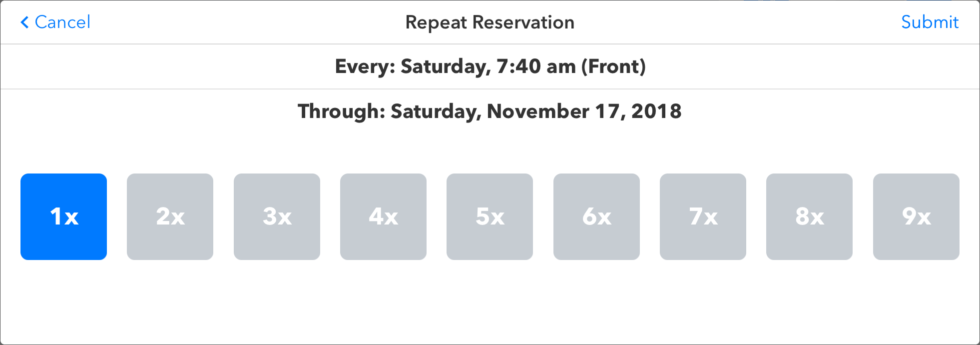Viewport: 980px width, 345px height.
Task: Select the 1x repeat option
Action: [x=63, y=216]
